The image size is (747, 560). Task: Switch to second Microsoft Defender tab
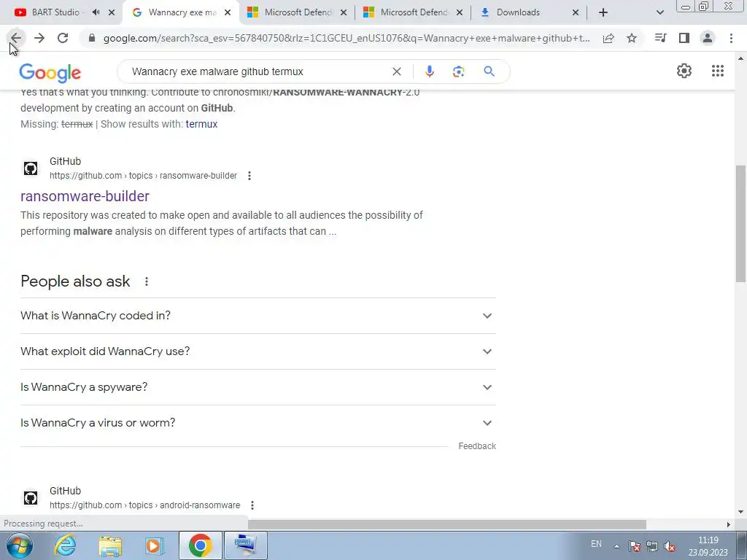[x=414, y=12]
